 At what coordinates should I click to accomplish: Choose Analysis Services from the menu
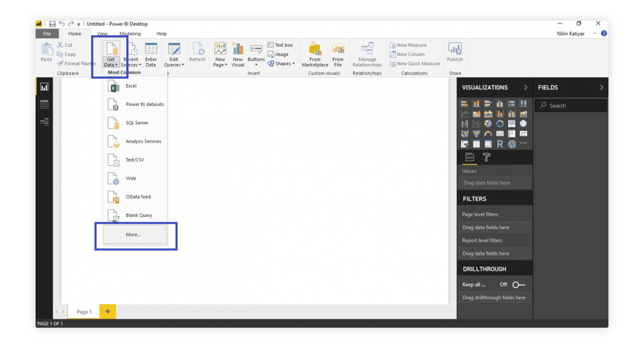coord(135,141)
